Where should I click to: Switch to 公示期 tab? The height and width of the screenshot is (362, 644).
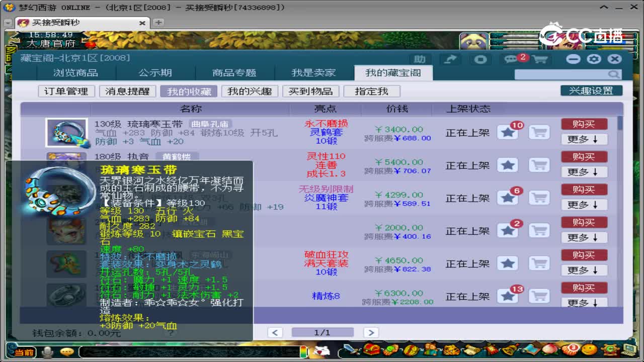(155, 73)
